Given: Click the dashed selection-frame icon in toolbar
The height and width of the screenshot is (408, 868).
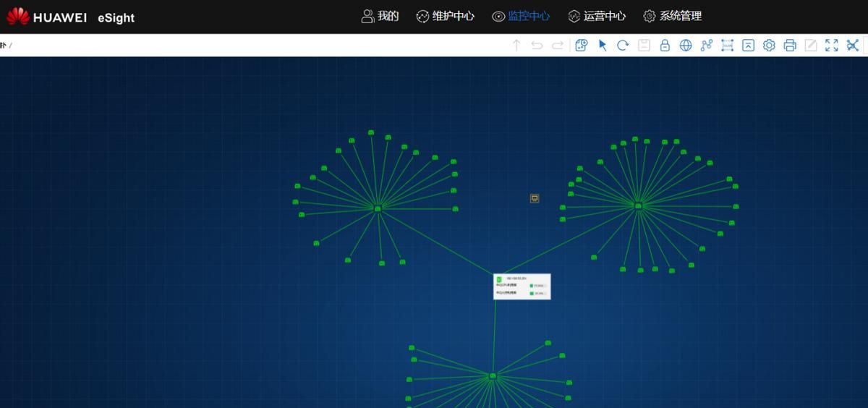Looking at the screenshot, I should tap(727, 46).
